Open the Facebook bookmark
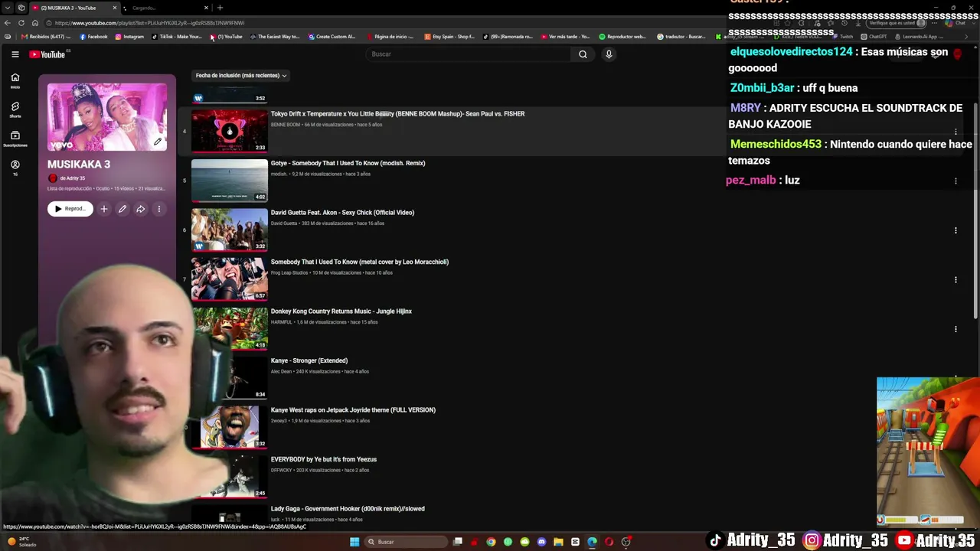 coord(94,37)
